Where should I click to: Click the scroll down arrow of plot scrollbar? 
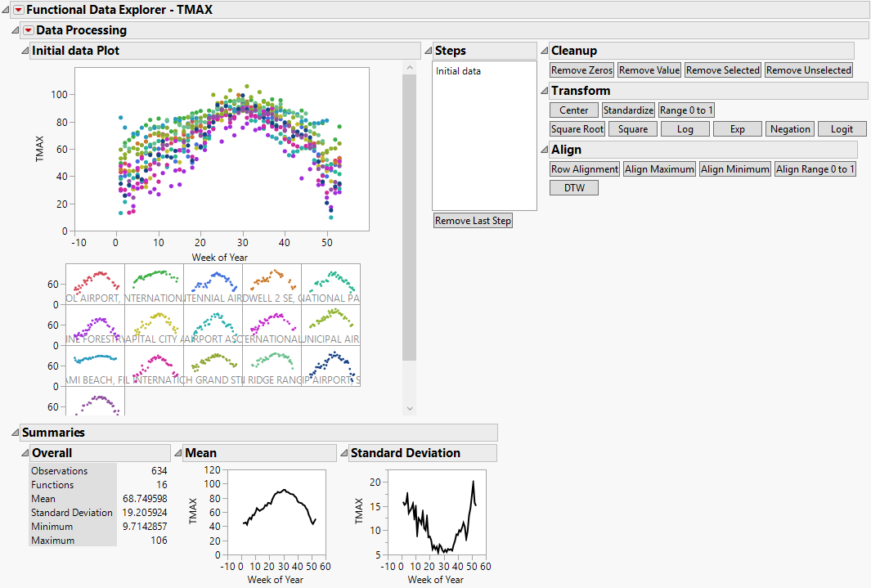pos(410,408)
